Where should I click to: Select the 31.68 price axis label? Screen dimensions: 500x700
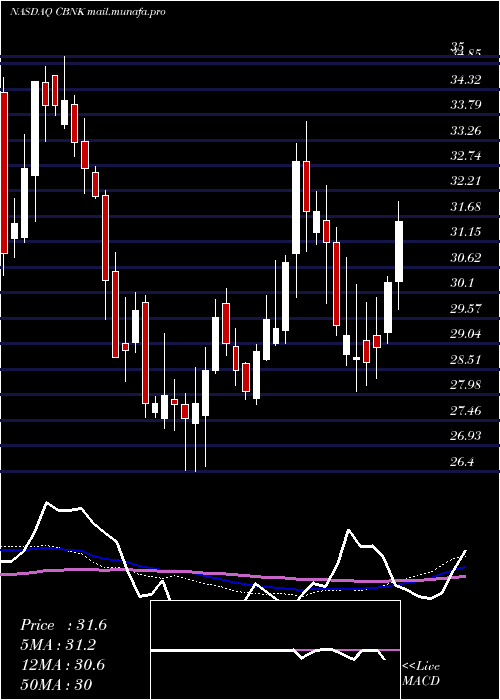pyautogui.click(x=466, y=207)
